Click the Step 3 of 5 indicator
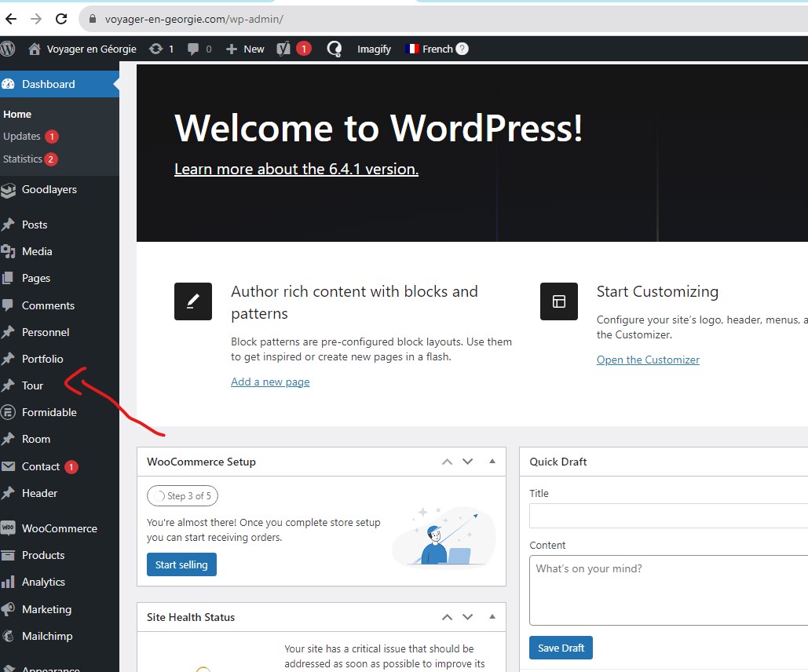Image resolution: width=808 pixels, height=672 pixels. coord(182,495)
